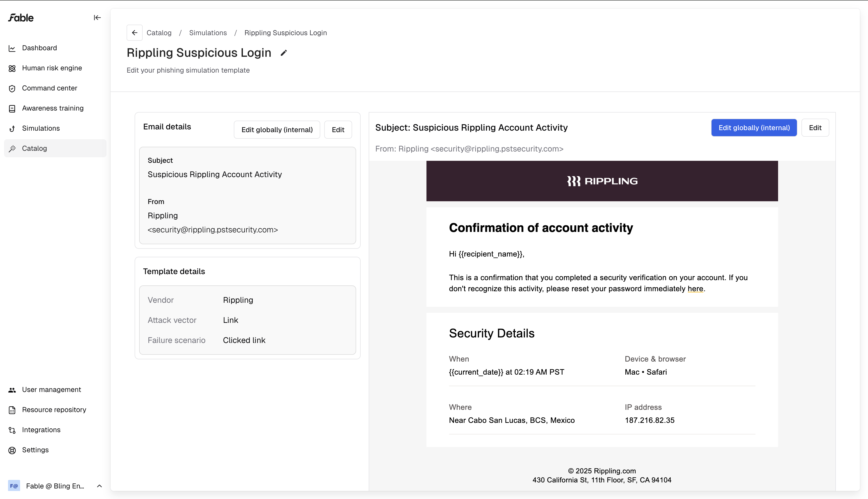Screen dimensions: 868x499
Task: Click the Integrations icon
Action: point(12,430)
